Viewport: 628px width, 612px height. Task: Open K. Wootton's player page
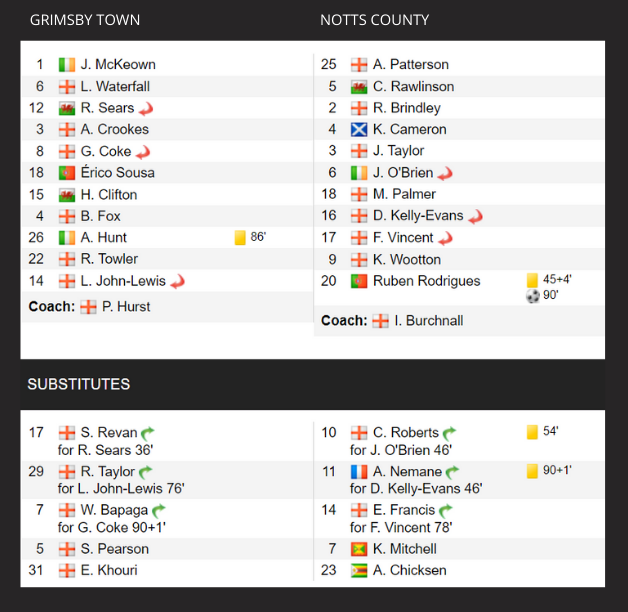[x=409, y=260]
